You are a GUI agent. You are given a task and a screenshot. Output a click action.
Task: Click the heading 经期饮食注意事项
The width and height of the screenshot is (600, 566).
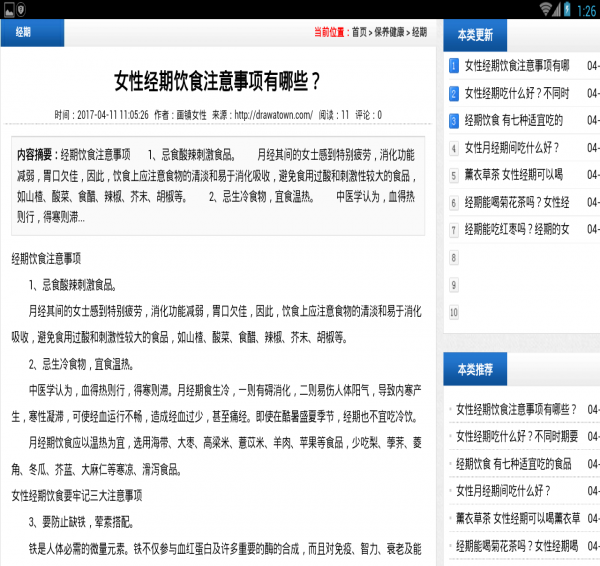[x=46, y=259]
